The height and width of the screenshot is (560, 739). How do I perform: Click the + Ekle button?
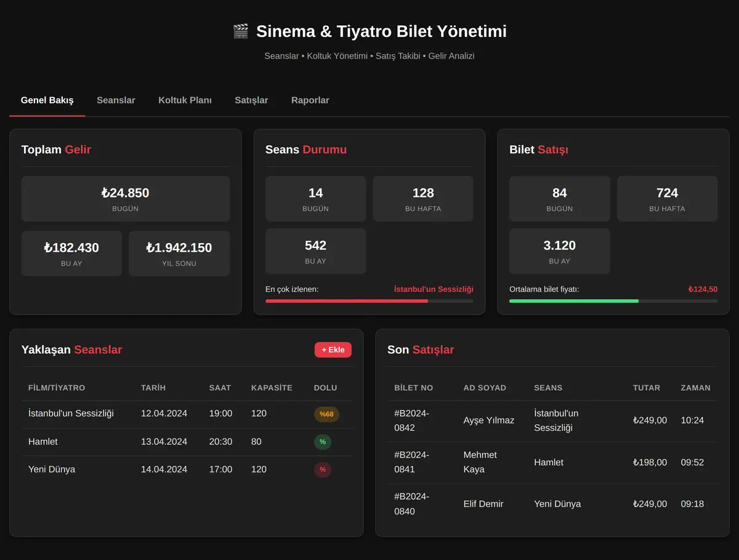pos(333,350)
